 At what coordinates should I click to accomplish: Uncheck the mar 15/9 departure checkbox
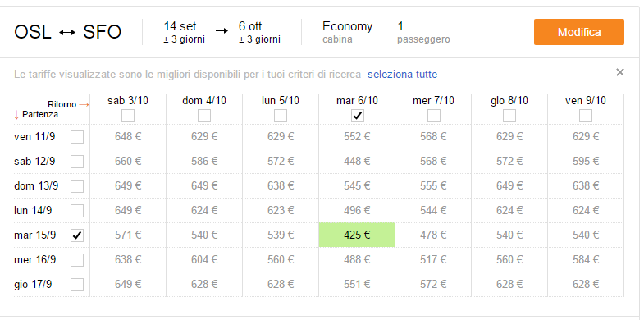click(77, 235)
